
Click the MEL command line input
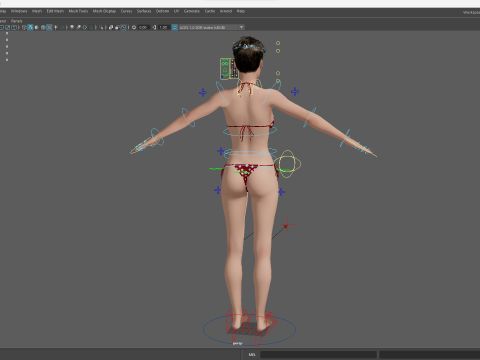click(x=318, y=354)
